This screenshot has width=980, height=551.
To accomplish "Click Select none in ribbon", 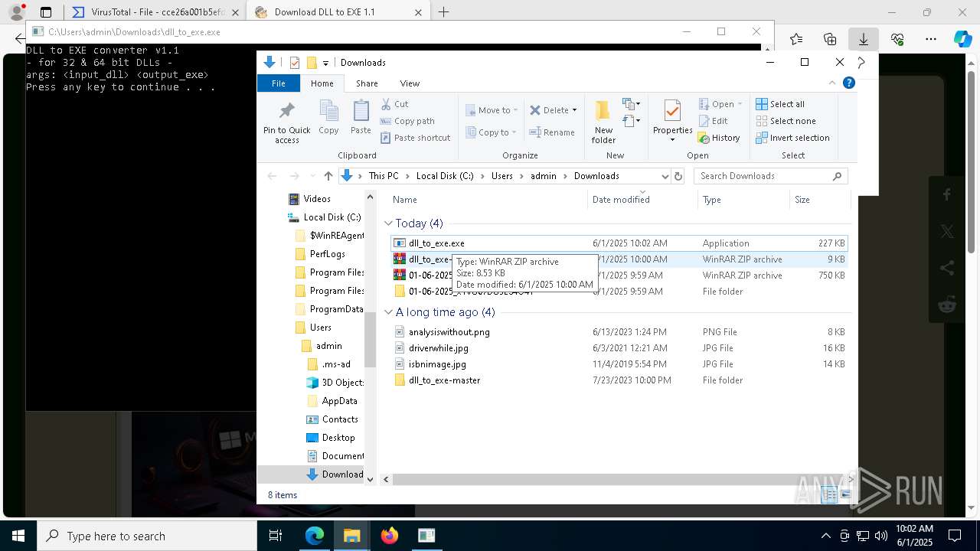I will (x=786, y=121).
